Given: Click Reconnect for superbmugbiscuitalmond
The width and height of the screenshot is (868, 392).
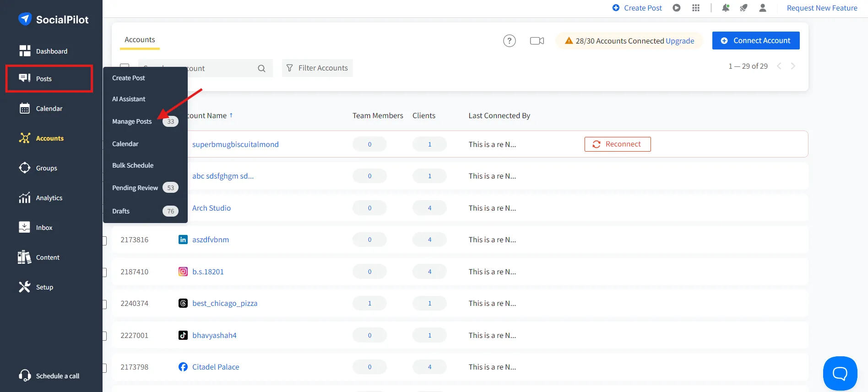Looking at the screenshot, I should coord(618,144).
